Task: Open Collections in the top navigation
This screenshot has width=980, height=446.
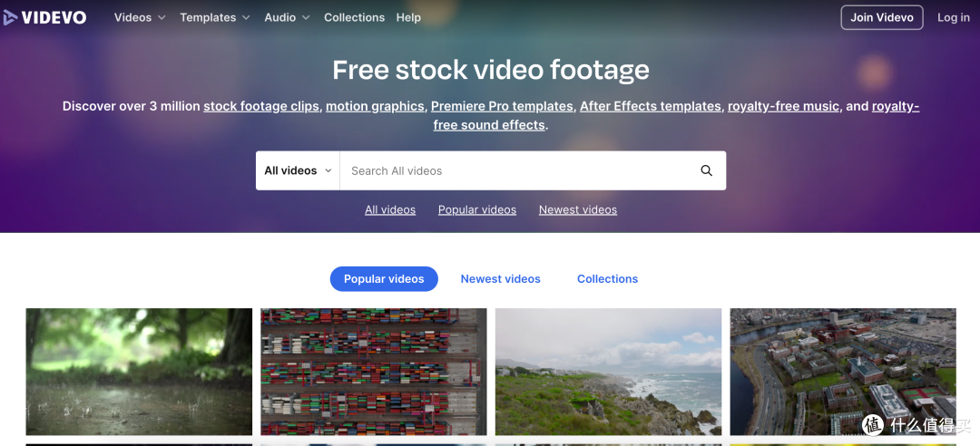Action: tap(355, 17)
